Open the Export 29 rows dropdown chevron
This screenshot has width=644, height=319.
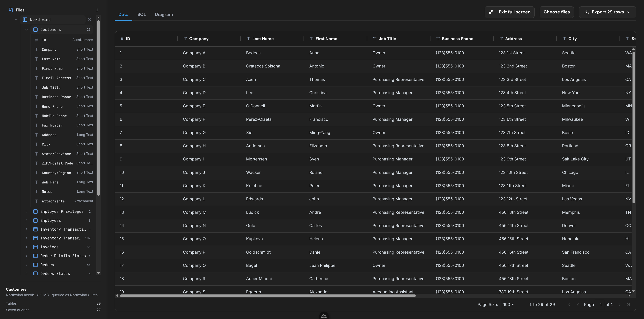click(629, 12)
